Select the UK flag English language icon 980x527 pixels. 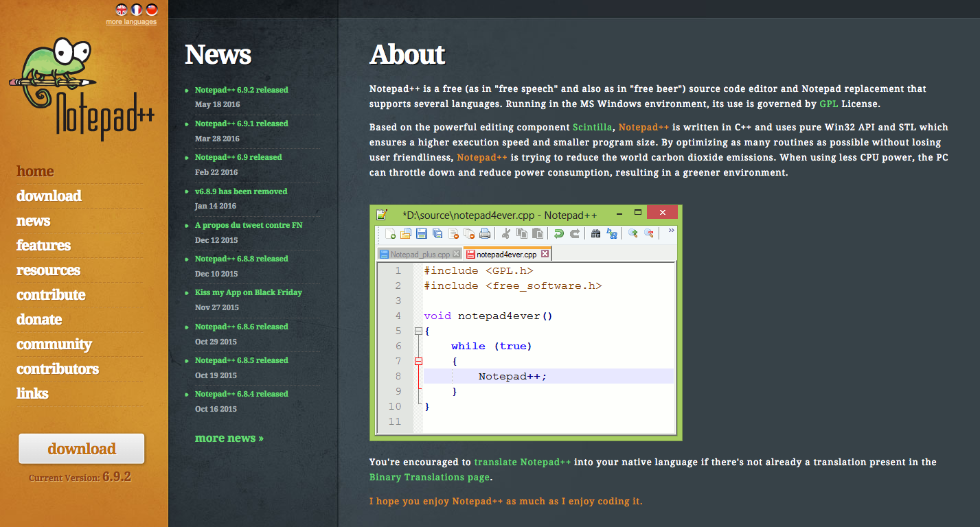click(x=122, y=10)
